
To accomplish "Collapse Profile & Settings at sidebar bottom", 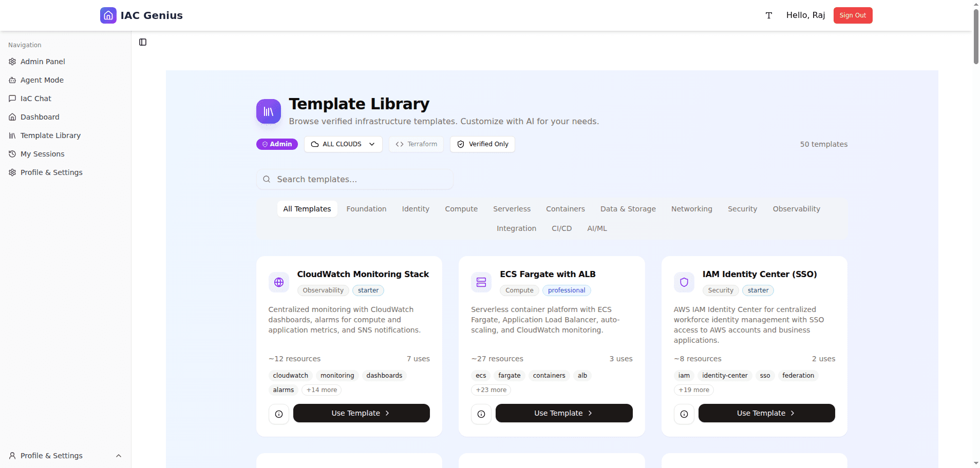I will pos(119,456).
